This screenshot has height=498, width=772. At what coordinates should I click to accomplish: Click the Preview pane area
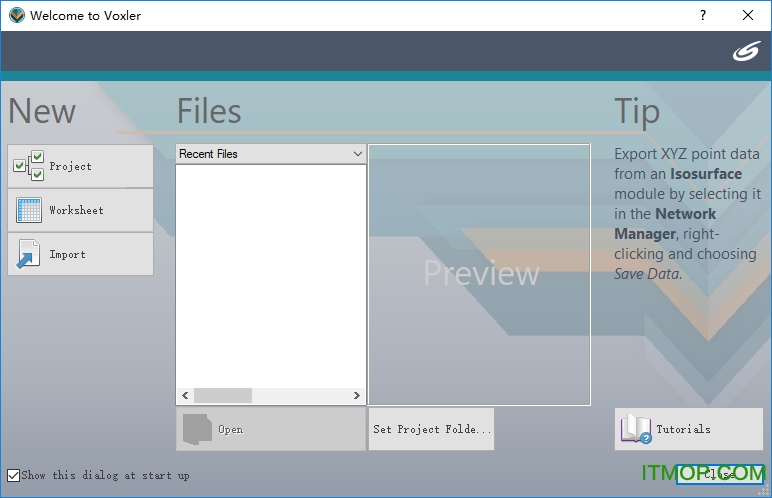[x=480, y=274]
